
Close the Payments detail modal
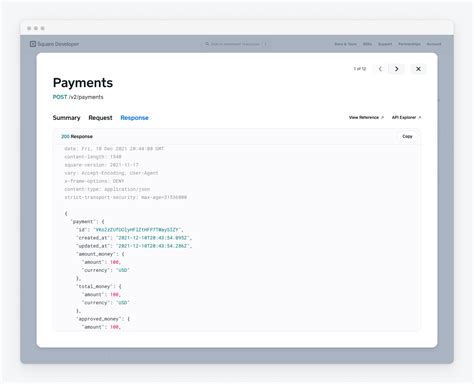418,69
